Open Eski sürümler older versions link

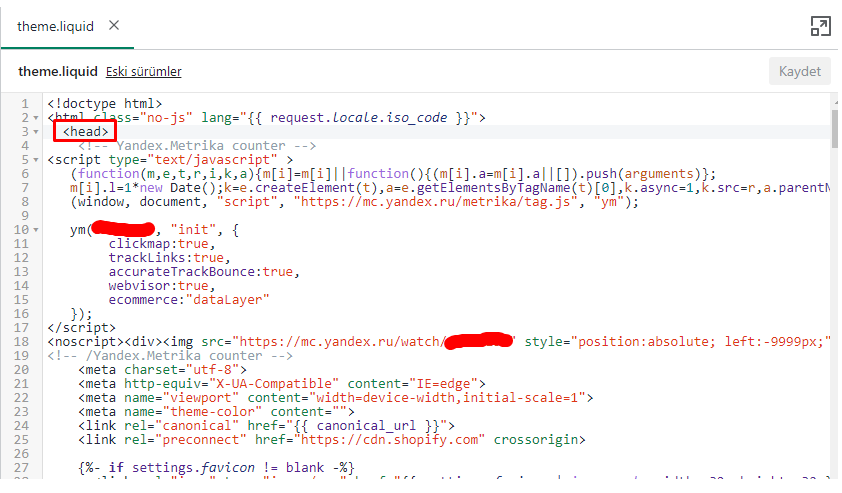[x=143, y=71]
